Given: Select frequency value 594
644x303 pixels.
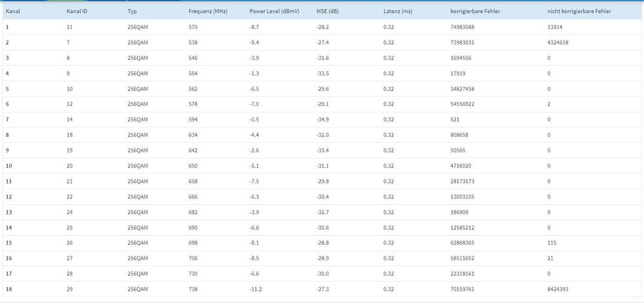Looking at the screenshot, I should (x=193, y=120).
